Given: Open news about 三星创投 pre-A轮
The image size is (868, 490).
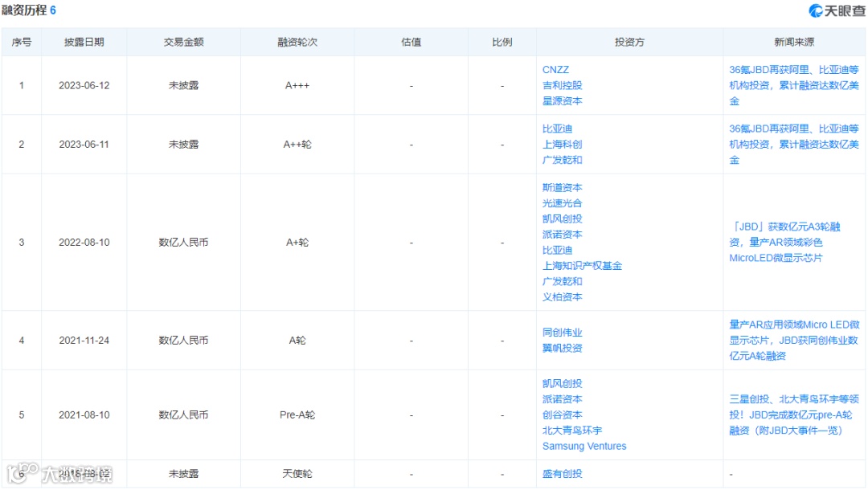Looking at the screenshot, I should pyautogui.click(x=793, y=414).
